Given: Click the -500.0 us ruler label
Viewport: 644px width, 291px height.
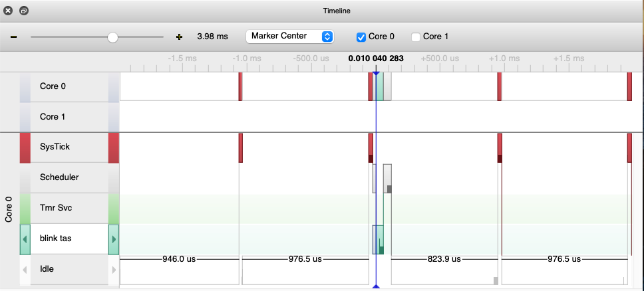Looking at the screenshot, I should tap(311, 58).
